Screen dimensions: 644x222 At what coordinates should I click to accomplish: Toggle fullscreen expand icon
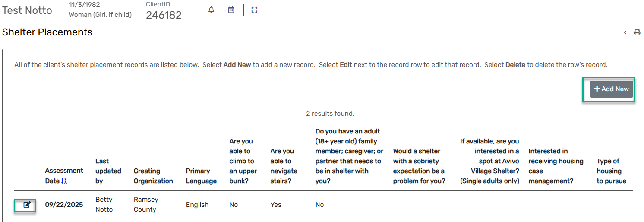(255, 10)
